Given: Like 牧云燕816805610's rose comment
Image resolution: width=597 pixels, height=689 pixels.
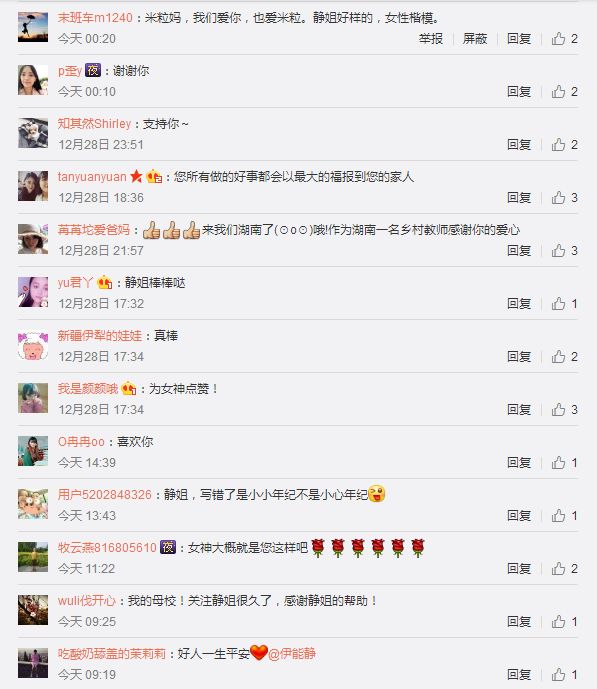Looking at the screenshot, I should click(x=564, y=569).
